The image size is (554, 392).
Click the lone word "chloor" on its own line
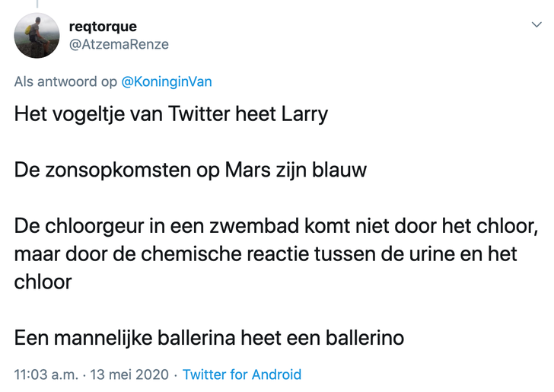(x=43, y=282)
